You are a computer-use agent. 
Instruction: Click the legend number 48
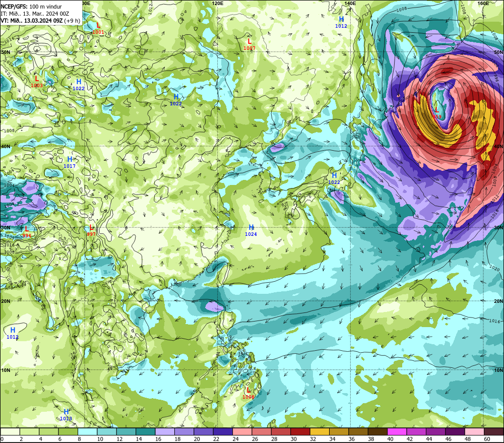point(468,439)
